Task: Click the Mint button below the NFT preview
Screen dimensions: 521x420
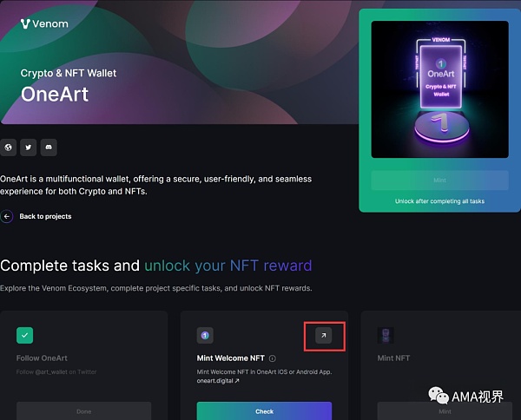Action: (x=439, y=180)
